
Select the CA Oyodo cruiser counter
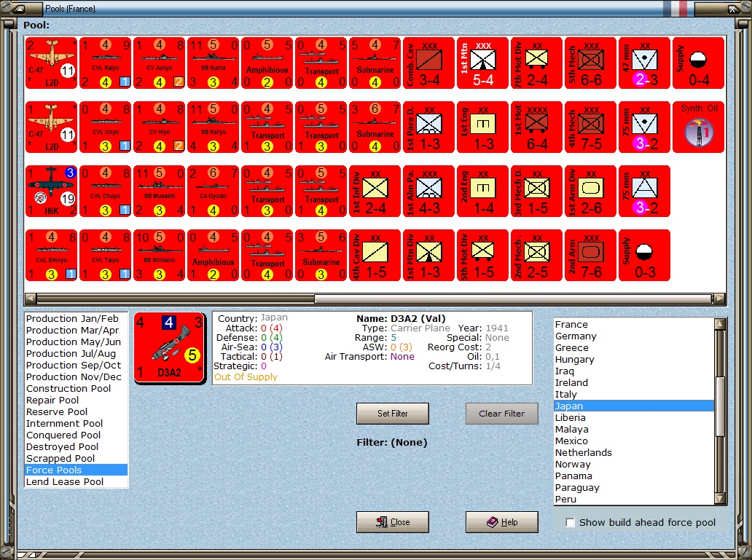coord(213,192)
